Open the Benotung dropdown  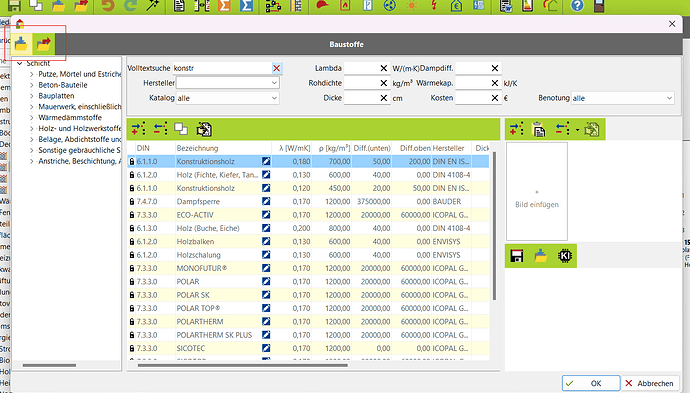pyautogui.click(x=669, y=98)
